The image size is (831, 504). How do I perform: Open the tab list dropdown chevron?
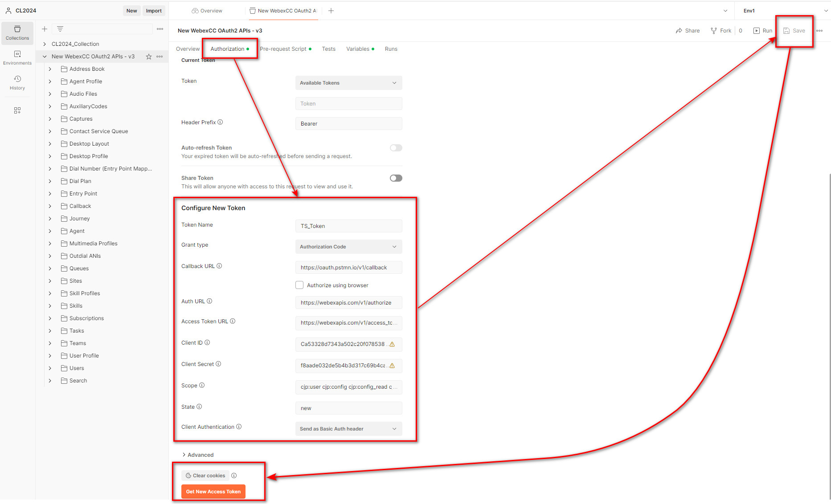[725, 11]
